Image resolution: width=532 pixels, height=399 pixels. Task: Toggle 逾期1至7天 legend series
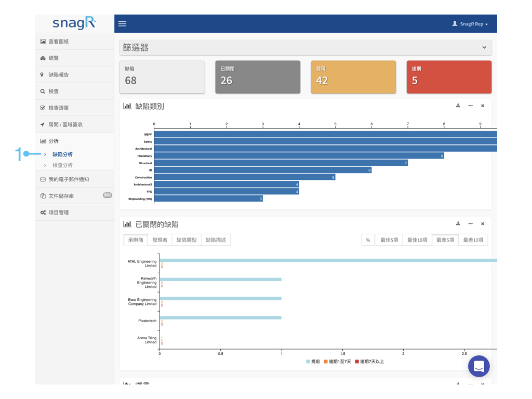click(337, 362)
